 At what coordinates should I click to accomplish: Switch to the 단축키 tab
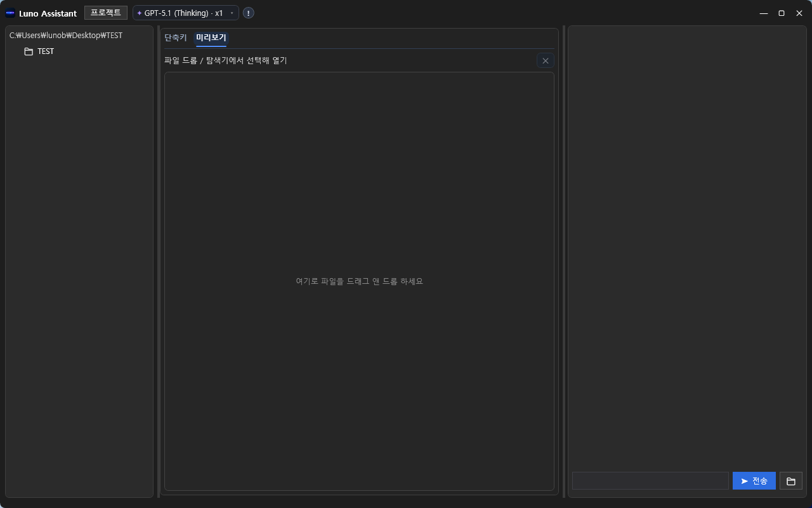(176, 37)
